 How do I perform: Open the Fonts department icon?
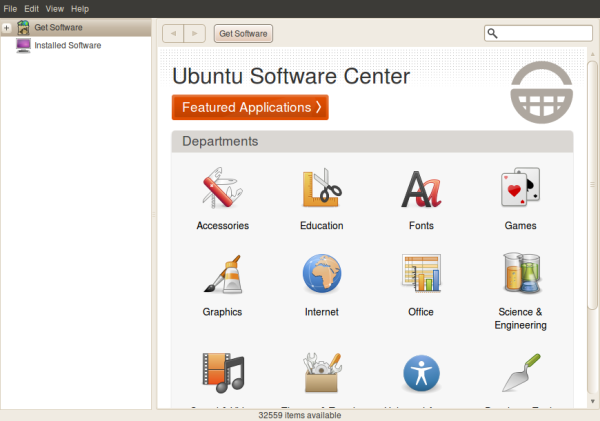point(421,189)
